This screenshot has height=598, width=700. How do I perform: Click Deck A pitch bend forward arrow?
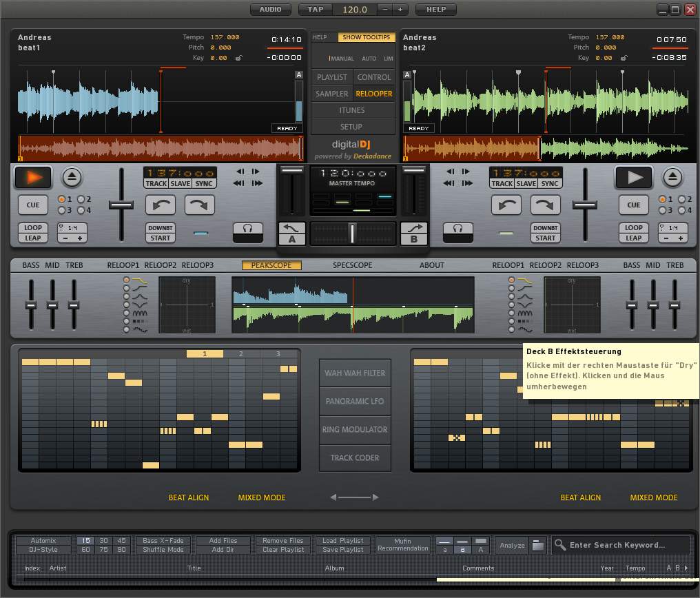200,205
